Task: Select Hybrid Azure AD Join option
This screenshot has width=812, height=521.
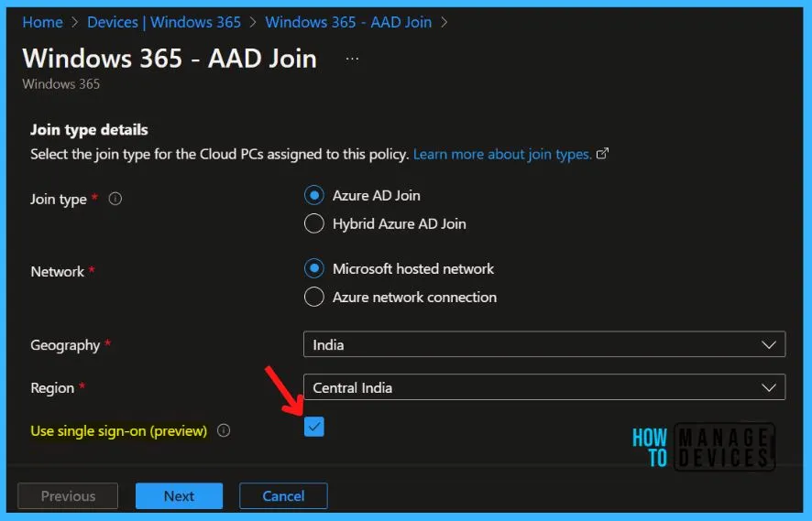Action: 313,224
